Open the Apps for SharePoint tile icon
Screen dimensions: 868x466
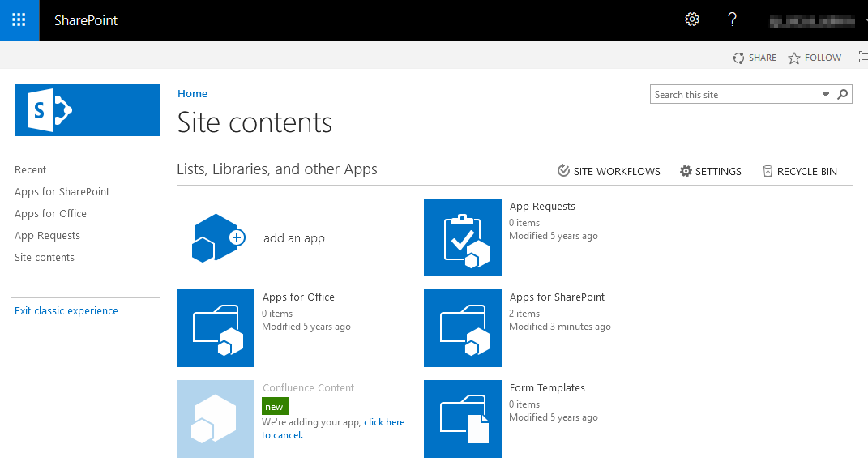coord(463,328)
